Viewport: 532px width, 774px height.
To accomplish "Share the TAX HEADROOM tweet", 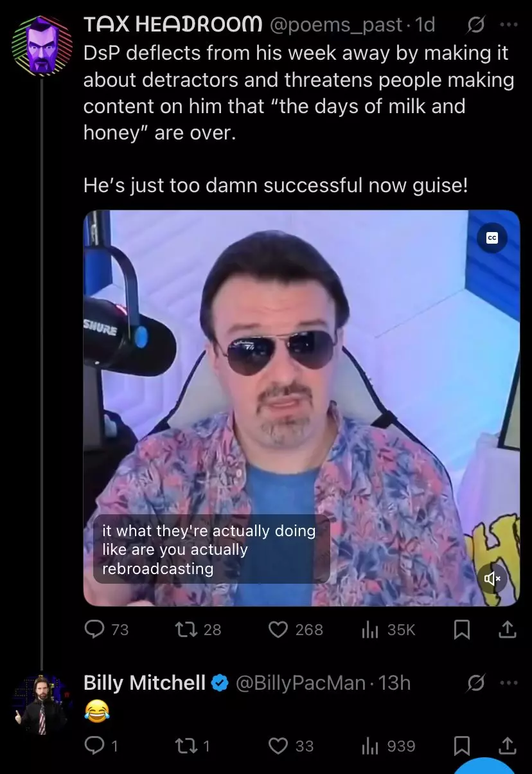I will (507, 630).
